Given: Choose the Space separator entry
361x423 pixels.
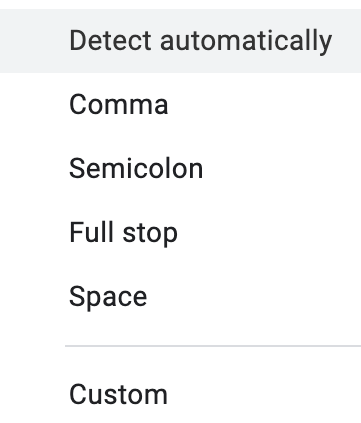Looking at the screenshot, I should point(180,297).
